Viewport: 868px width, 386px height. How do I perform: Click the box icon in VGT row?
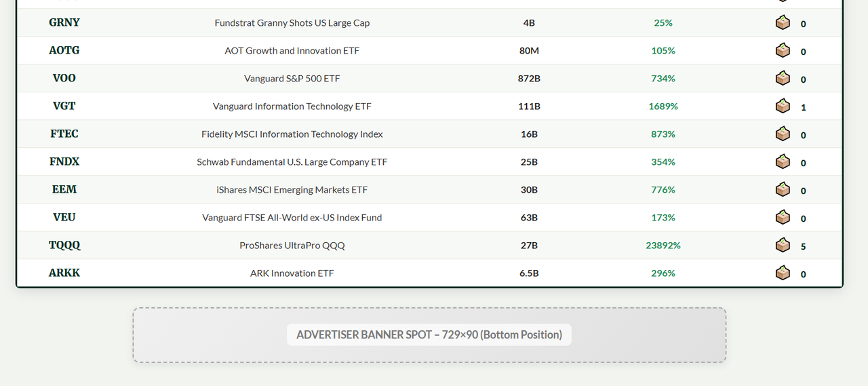pos(783,106)
